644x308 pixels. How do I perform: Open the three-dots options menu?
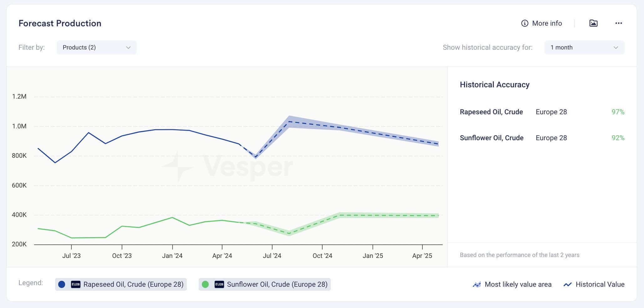pos(618,23)
